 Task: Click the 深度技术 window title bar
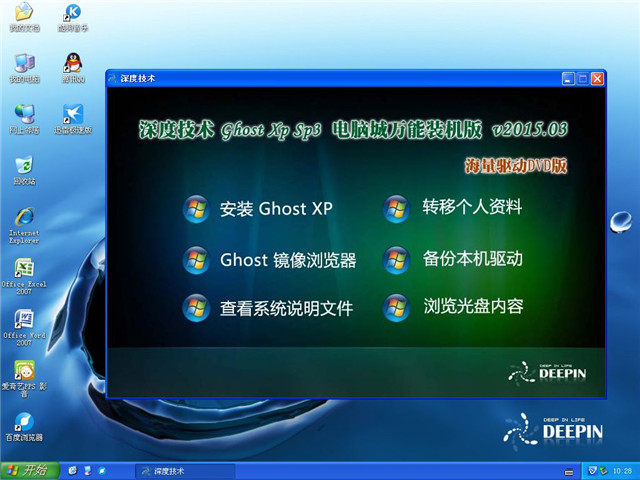click(x=333, y=78)
